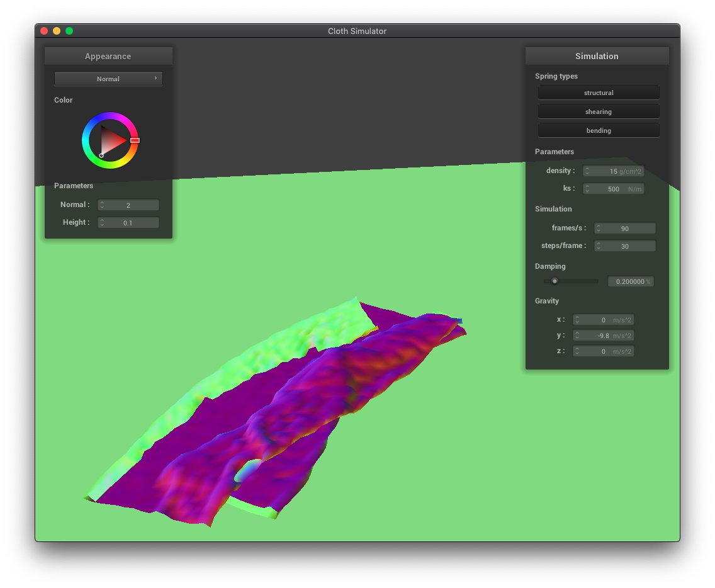Click the gravity x value field
The image size is (715, 588).
(x=603, y=320)
